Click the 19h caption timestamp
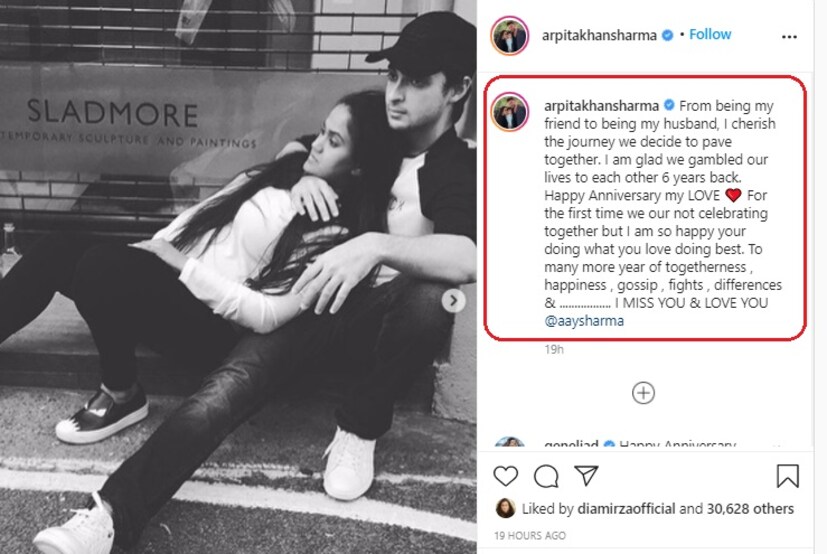 pyautogui.click(x=554, y=349)
